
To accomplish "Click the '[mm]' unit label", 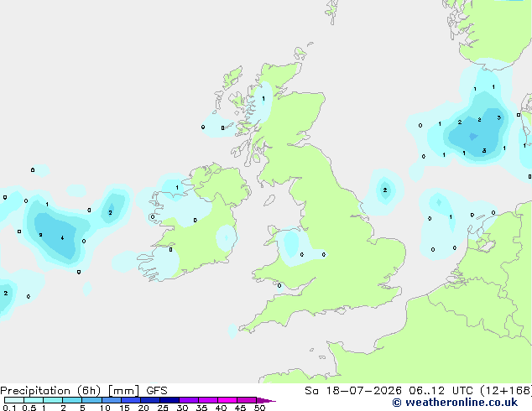I will click(x=124, y=391).
